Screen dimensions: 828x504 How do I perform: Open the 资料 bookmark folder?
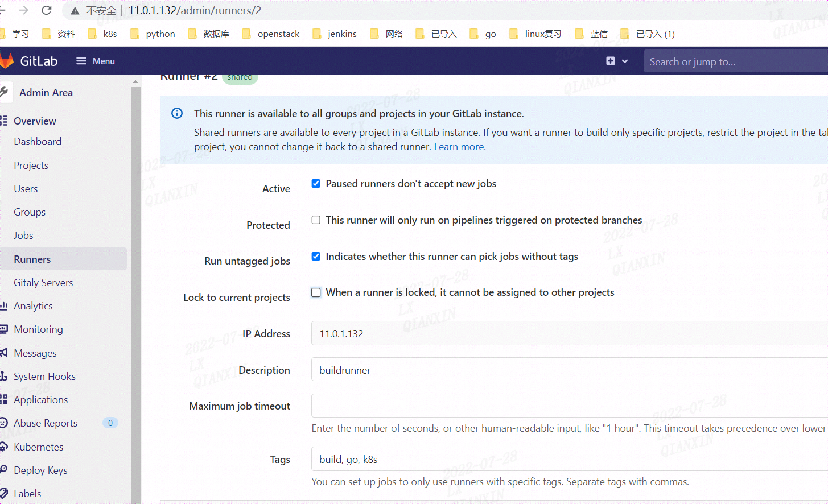point(59,34)
